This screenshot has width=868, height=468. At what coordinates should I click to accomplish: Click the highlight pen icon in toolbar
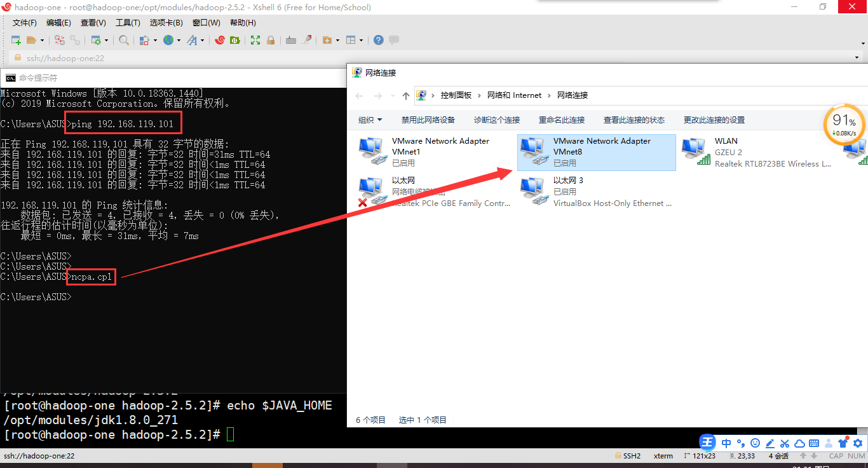(307, 40)
